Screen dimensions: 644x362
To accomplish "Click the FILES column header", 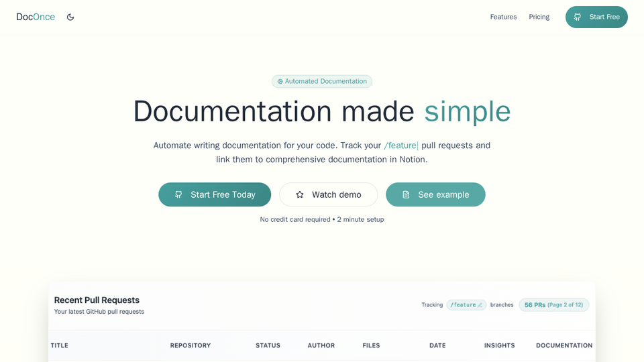I will 371,346.
